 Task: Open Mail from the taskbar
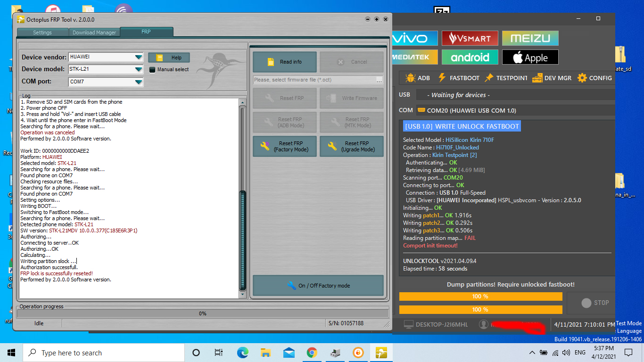click(289, 353)
